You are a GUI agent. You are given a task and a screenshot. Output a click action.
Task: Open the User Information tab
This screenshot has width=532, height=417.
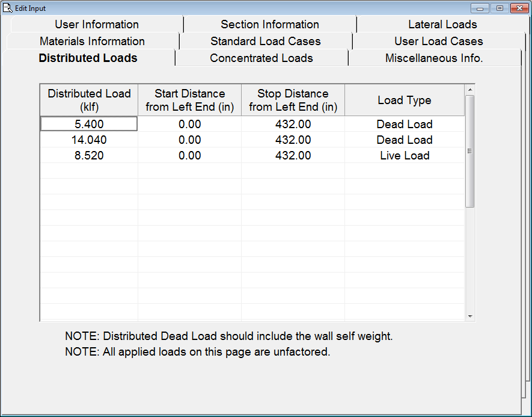coord(97,25)
